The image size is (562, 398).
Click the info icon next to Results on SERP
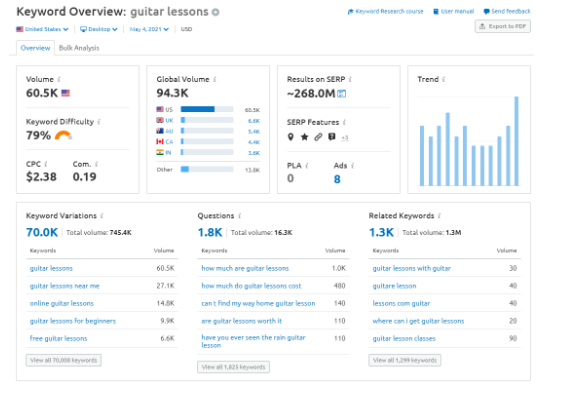click(x=350, y=79)
